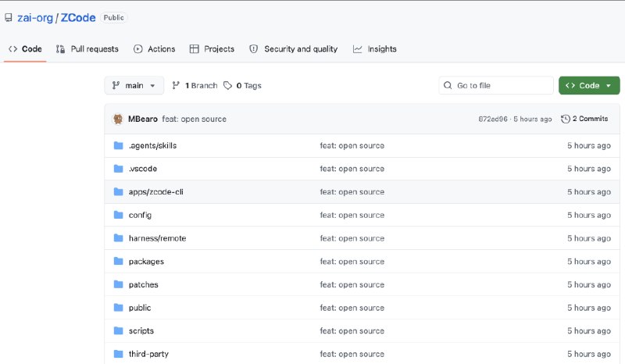Open commit message in public row
This screenshot has width=625, height=364.
(352, 308)
